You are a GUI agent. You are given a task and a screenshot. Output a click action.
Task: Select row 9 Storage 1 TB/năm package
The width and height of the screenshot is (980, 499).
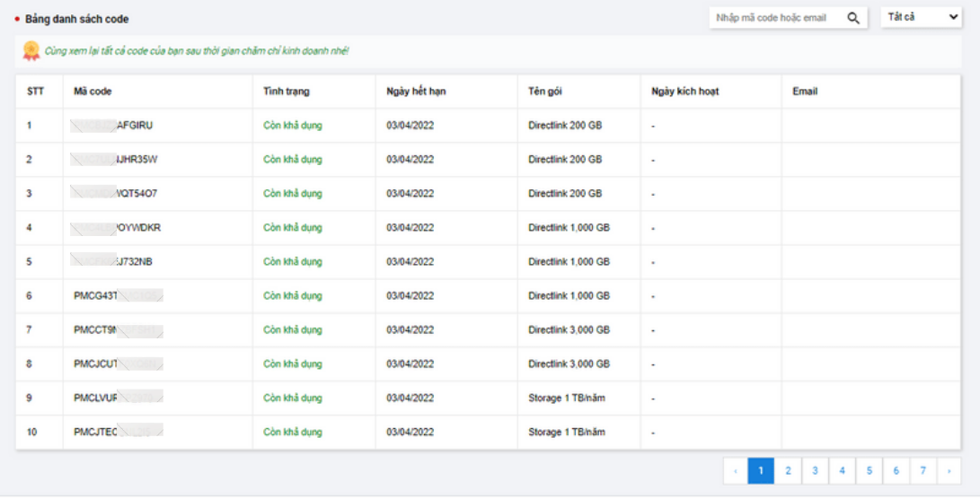(x=567, y=398)
